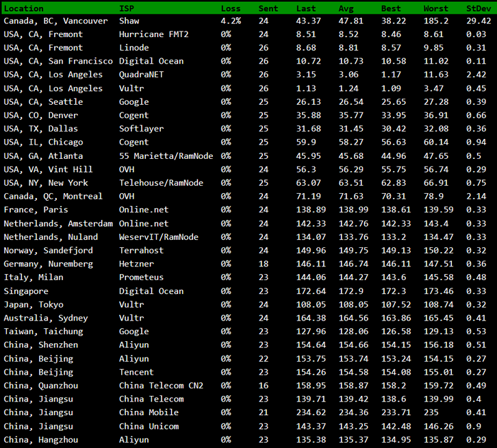Click the ISP column header
The height and width of the screenshot is (448, 497).
(x=127, y=9)
